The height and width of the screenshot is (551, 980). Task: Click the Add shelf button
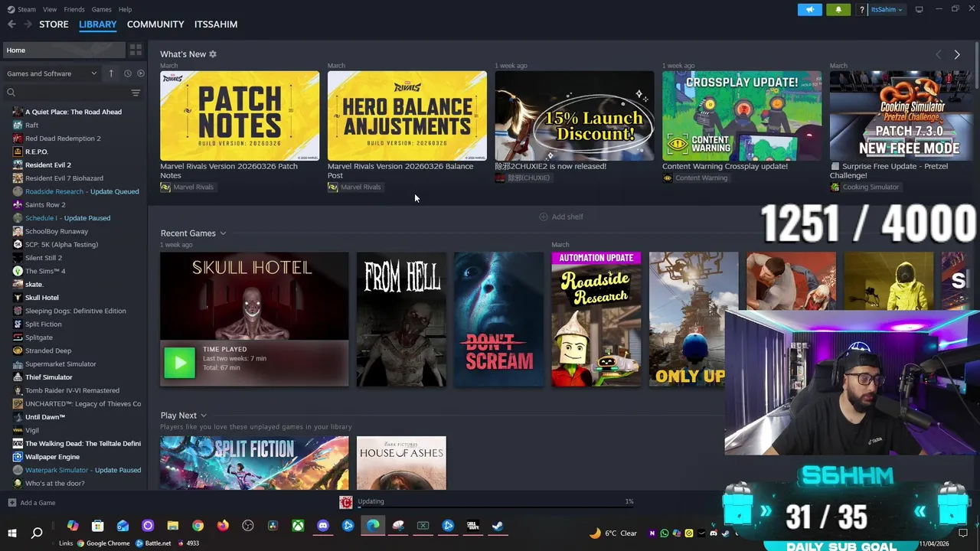561,217
